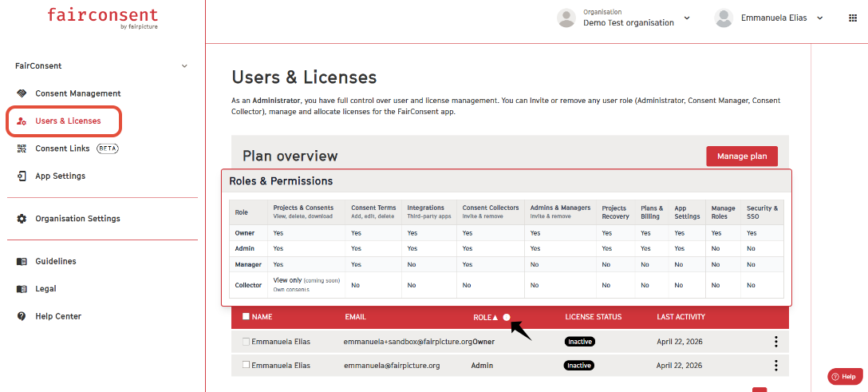Click the App Settings phone icon
868x392 pixels.
(x=22, y=176)
